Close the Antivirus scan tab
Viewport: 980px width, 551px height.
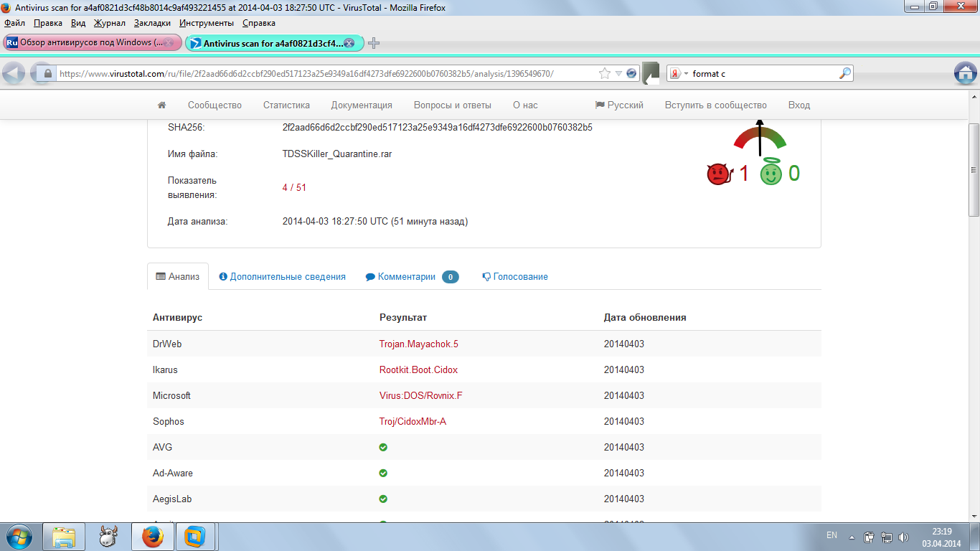coord(349,43)
